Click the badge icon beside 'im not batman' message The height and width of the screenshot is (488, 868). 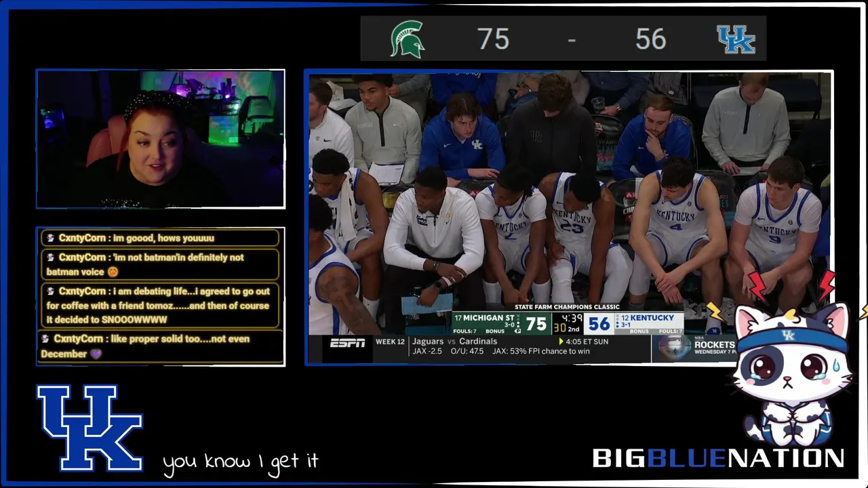[50, 258]
